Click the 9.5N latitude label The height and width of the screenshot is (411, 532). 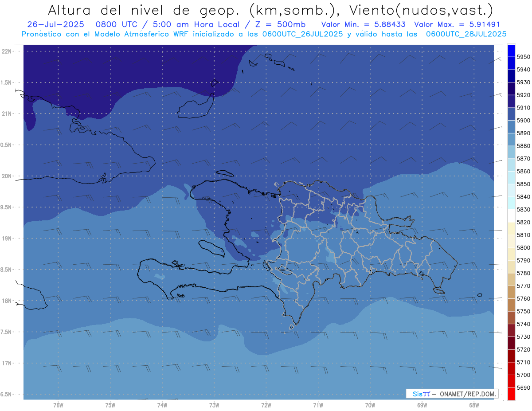pyautogui.click(x=7, y=207)
